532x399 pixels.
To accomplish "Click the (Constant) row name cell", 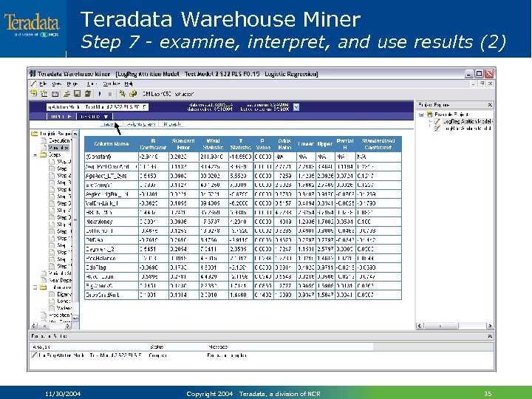I will point(112,157).
